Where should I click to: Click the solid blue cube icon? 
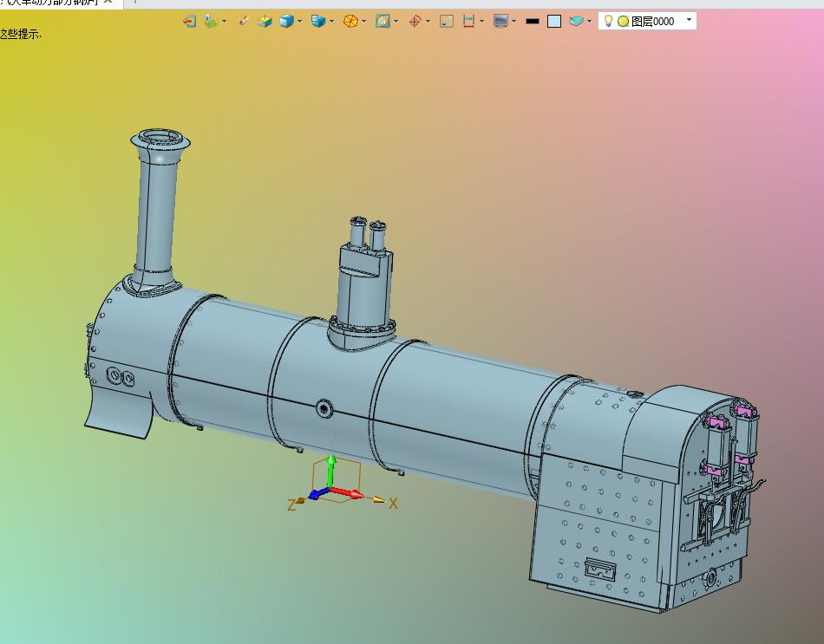pos(286,21)
